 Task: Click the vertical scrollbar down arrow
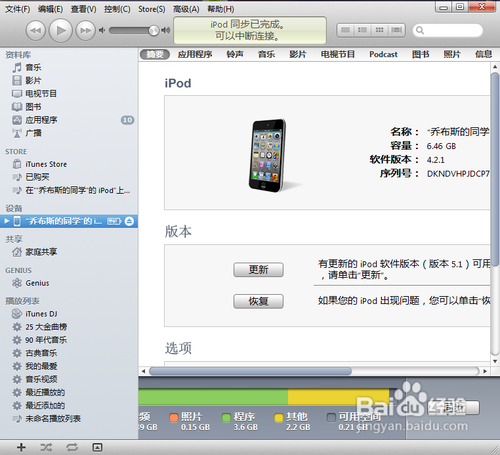(495, 361)
